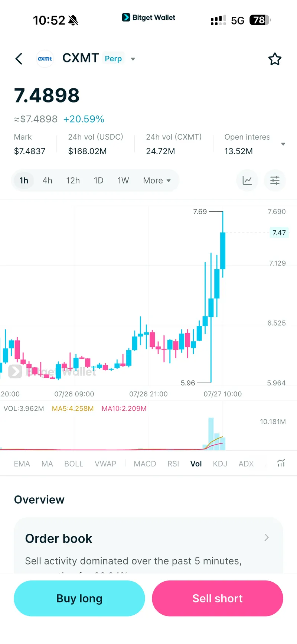Screen dimensions: 297x644
Task: Add CXMT to favorites with star icon
Action: 275,59
